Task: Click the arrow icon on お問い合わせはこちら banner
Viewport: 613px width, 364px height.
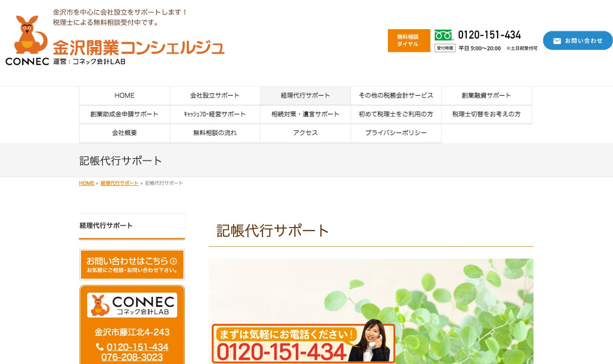Action: (173, 261)
